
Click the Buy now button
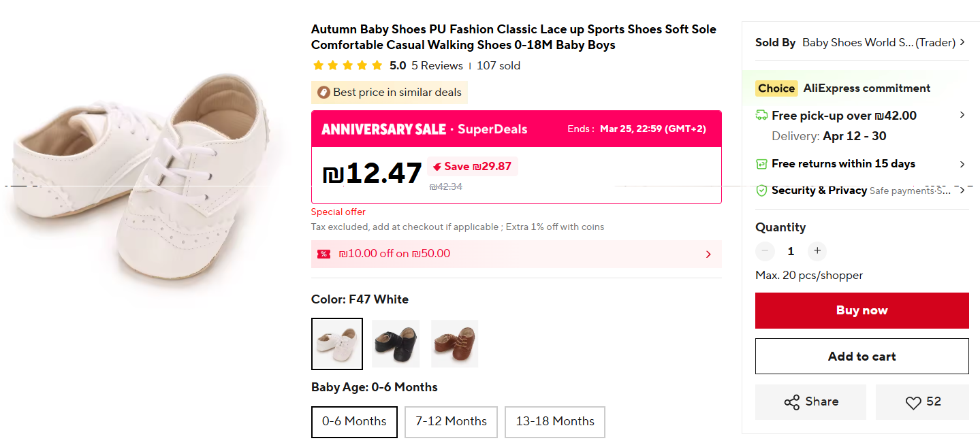coord(862,310)
